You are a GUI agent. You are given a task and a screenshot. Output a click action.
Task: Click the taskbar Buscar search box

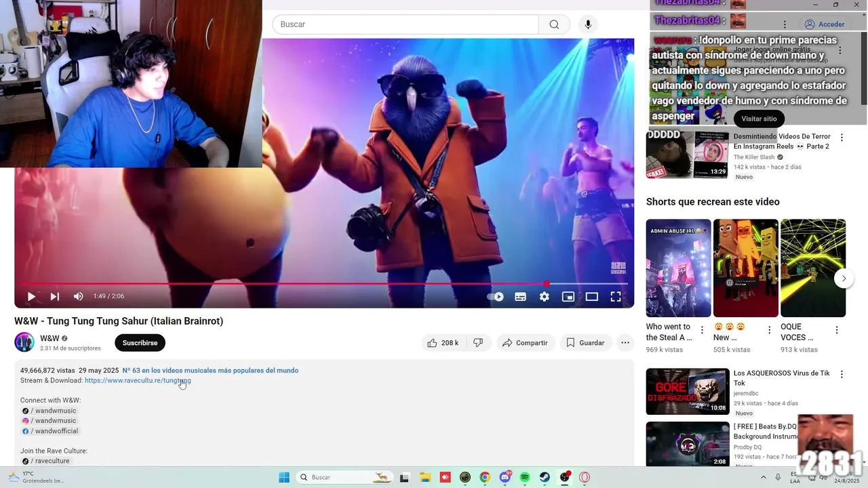tap(345, 477)
